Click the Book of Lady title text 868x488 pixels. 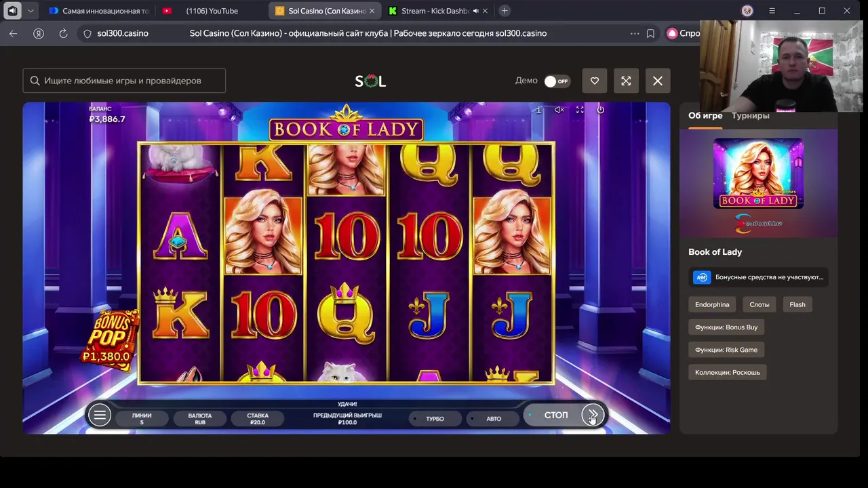(x=715, y=252)
